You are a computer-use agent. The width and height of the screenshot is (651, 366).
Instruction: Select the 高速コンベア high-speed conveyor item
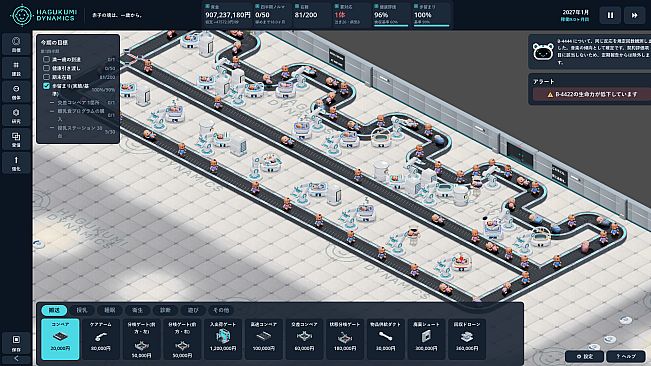coord(264,339)
